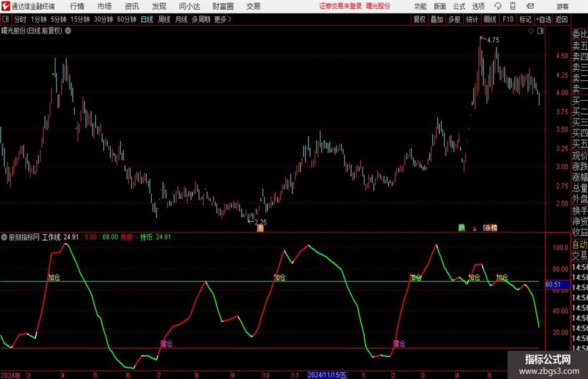Open the 多周期 multi-period view

tap(201, 19)
